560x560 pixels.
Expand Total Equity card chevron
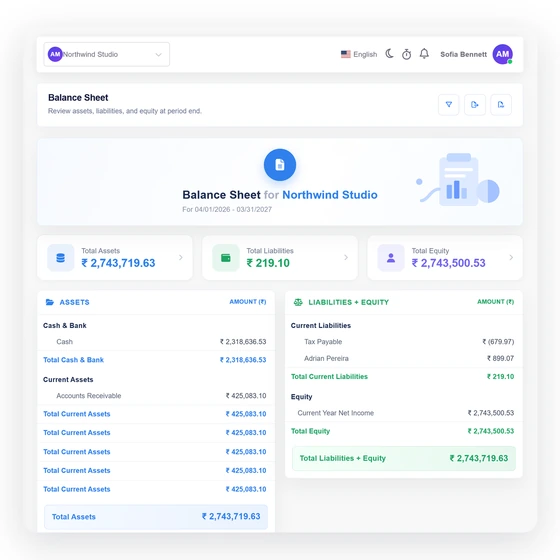[x=511, y=258]
